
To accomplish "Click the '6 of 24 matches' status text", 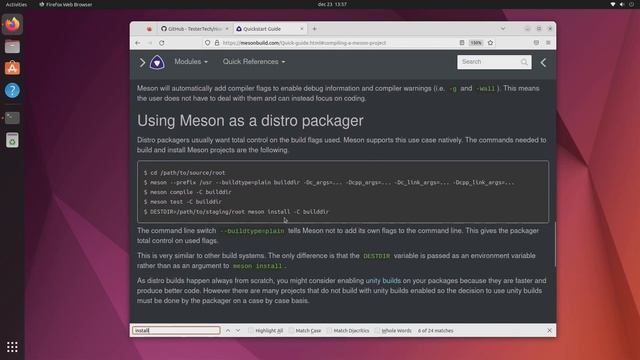I will coord(436,331).
